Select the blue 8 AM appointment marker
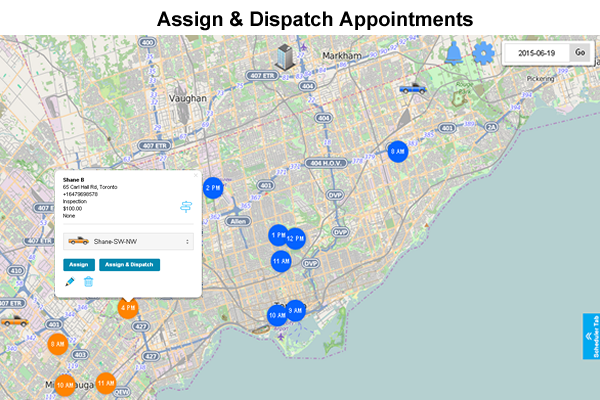The width and height of the screenshot is (600, 400). (397, 151)
